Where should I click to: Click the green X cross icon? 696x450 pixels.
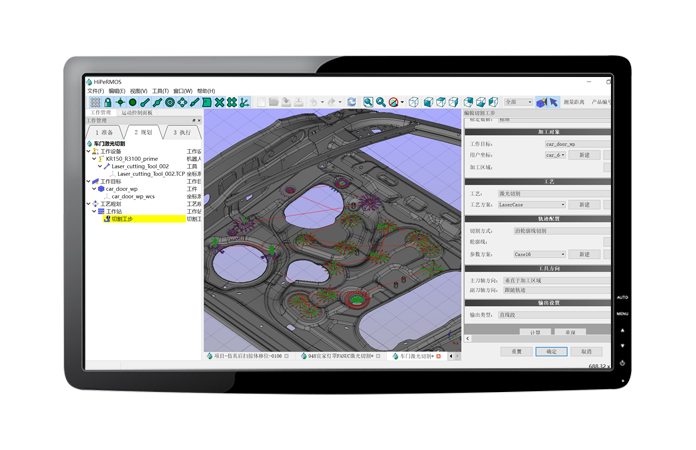(219, 103)
